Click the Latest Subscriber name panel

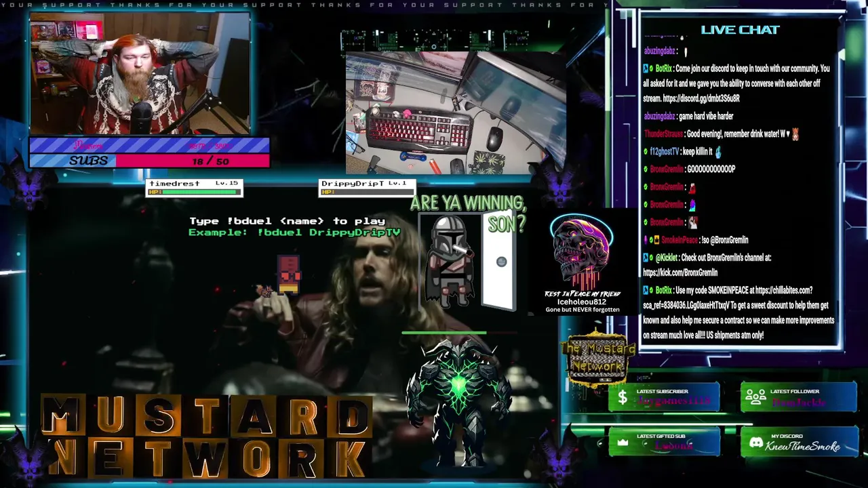665,397
